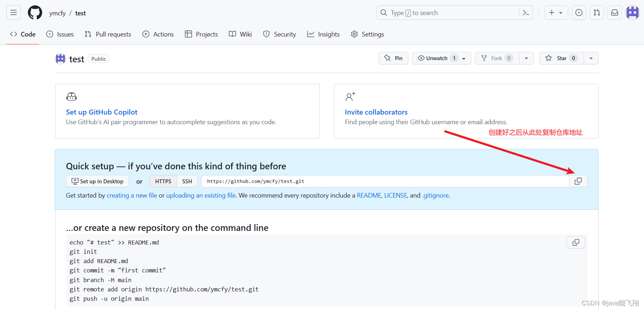This screenshot has height=310, width=644.
Task: Select the HTTPS protocol option
Action: point(163,181)
